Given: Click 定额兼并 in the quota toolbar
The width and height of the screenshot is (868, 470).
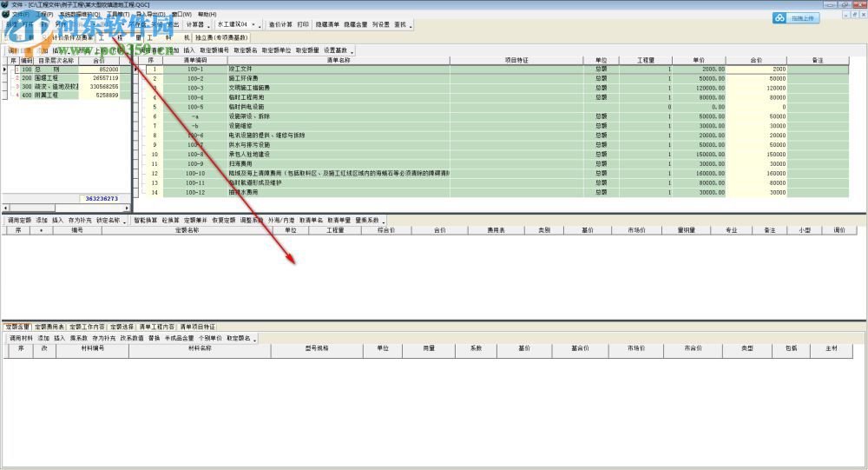Looking at the screenshot, I should coord(195,221).
